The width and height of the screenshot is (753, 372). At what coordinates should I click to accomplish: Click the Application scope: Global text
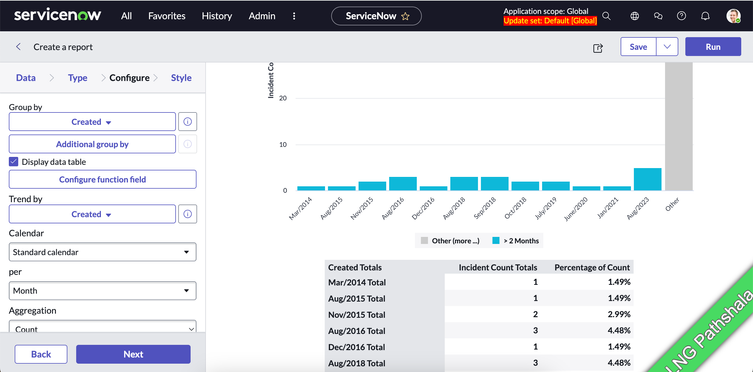[546, 11]
